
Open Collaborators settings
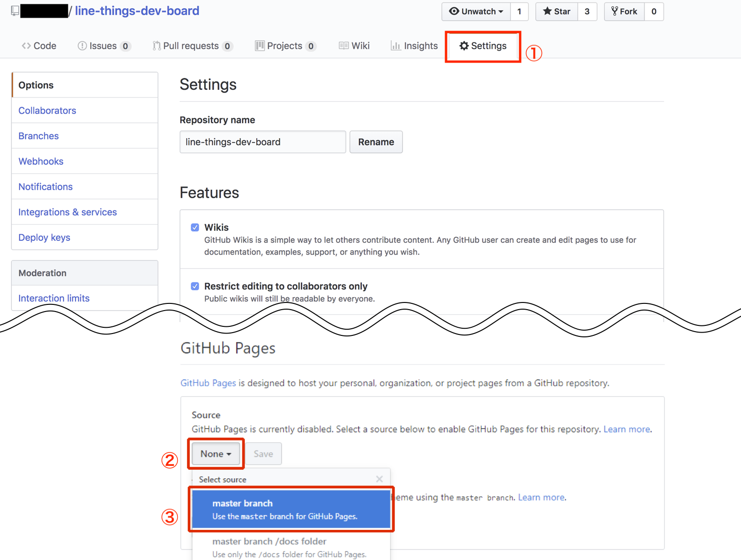point(85,110)
